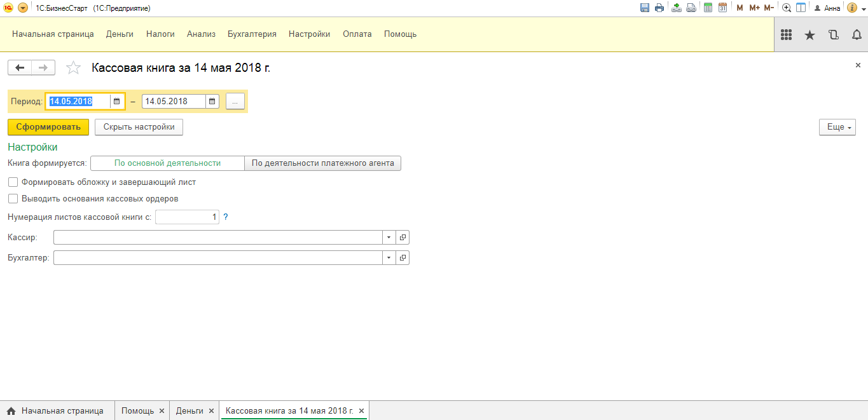Click the Кассир input field
The image size is (868, 420).
click(218, 238)
